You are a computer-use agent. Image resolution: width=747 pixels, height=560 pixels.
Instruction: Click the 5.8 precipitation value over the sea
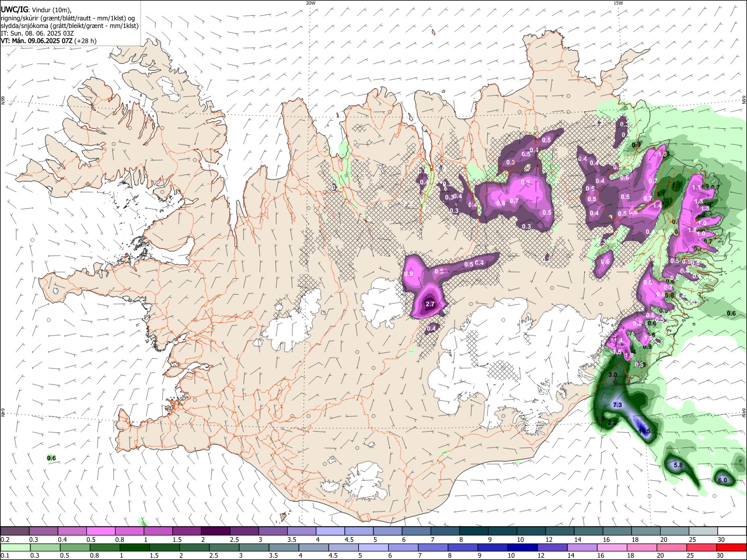pyautogui.click(x=678, y=466)
